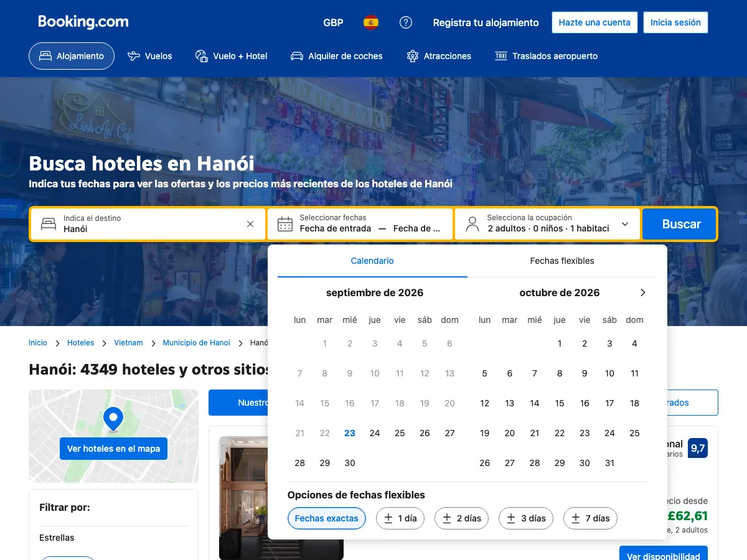
Task: Click Ver hoteles en el mapa button
Action: 113,449
